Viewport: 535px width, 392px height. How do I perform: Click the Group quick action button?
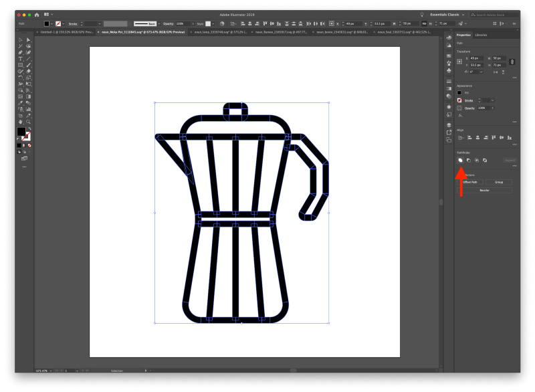(499, 182)
